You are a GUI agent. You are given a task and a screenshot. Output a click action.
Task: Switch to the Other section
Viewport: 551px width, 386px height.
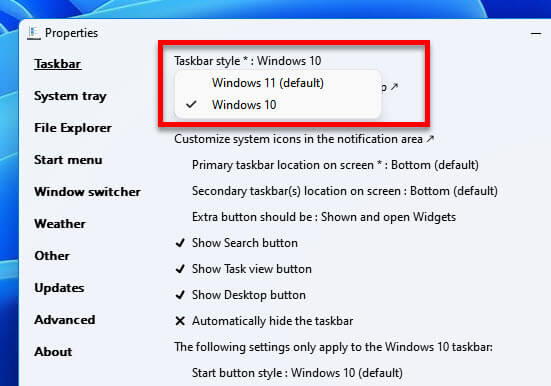coord(52,256)
